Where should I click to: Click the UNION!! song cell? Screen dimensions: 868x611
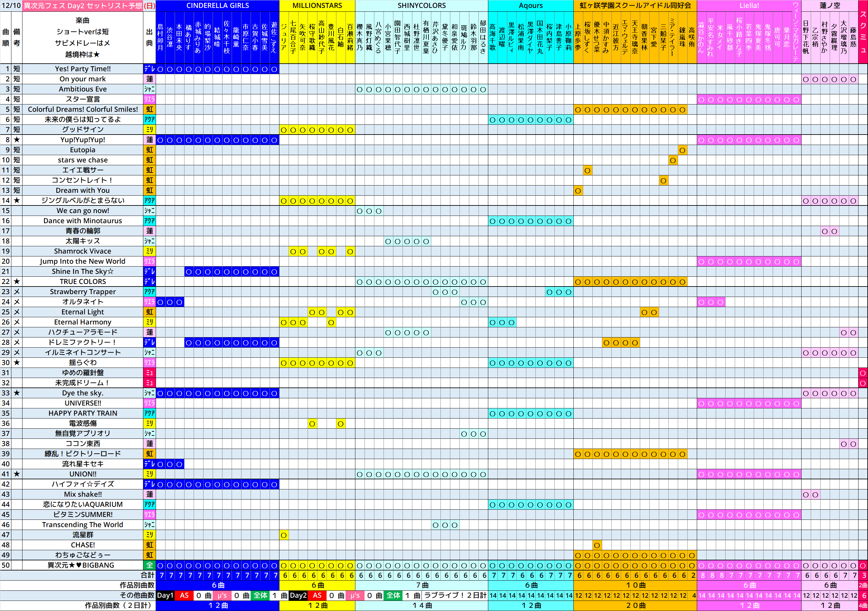[83, 474]
